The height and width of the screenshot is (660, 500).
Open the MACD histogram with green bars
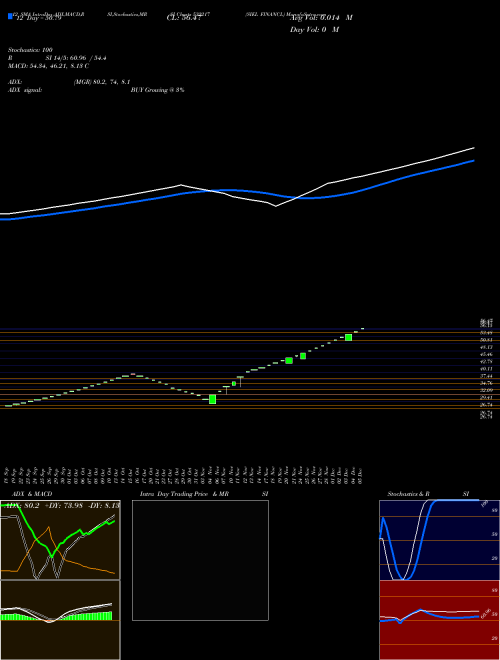point(60,620)
